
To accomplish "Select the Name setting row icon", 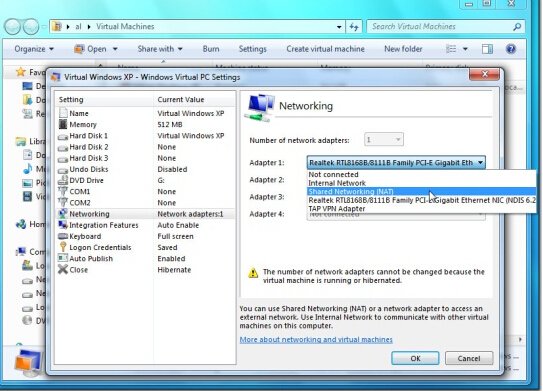I will 63,113.
